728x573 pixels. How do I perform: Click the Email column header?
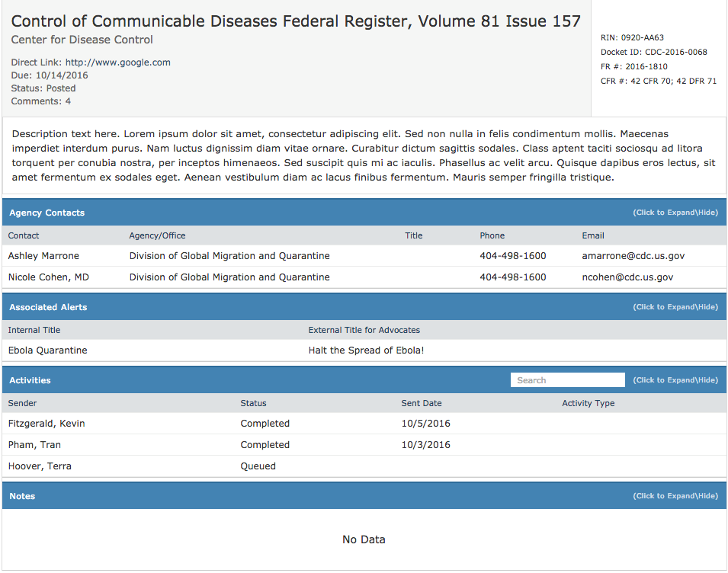point(593,235)
